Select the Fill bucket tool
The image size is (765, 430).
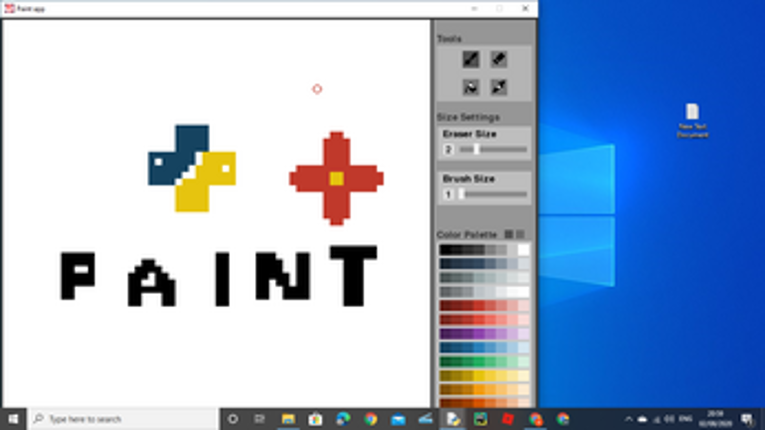pos(470,87)
